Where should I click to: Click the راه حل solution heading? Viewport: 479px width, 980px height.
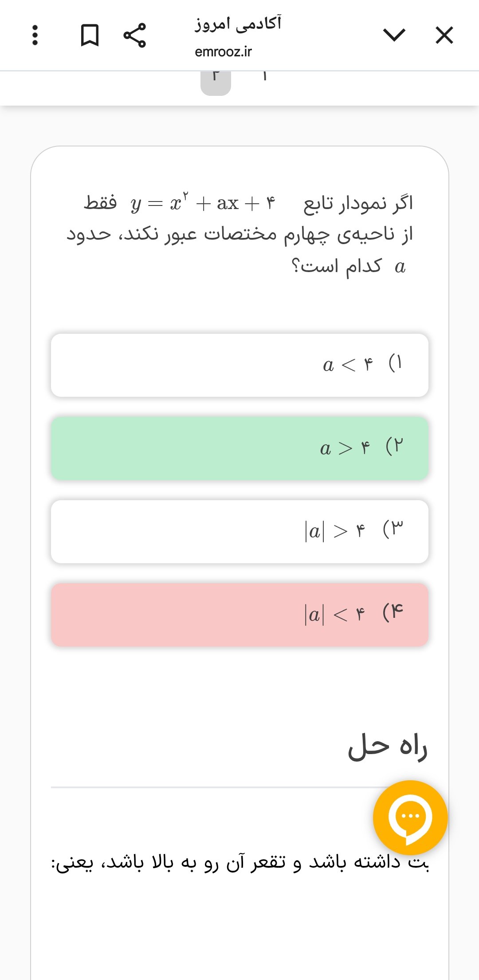click(x=387, y=746)
